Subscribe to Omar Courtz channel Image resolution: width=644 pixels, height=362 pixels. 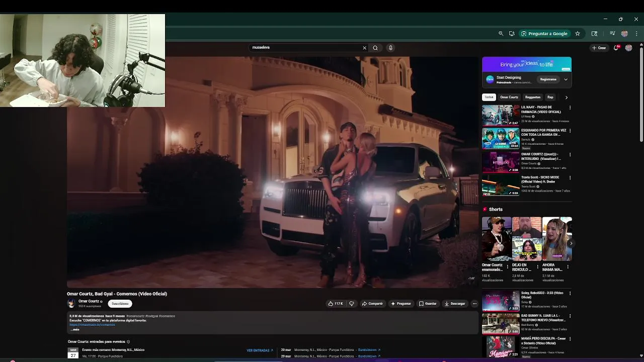coord(120,304)
